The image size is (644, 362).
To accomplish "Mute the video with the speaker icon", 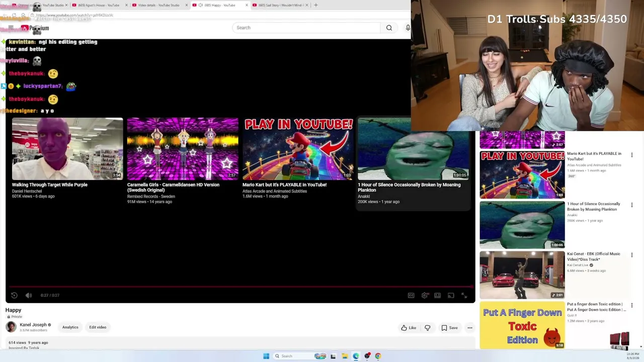I will (29, 295).
